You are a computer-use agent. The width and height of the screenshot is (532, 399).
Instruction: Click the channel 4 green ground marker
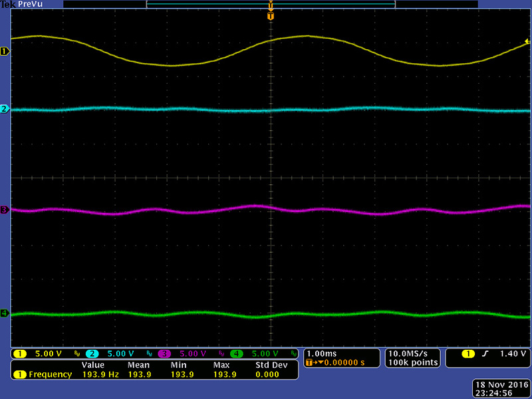tap(5, 313)
